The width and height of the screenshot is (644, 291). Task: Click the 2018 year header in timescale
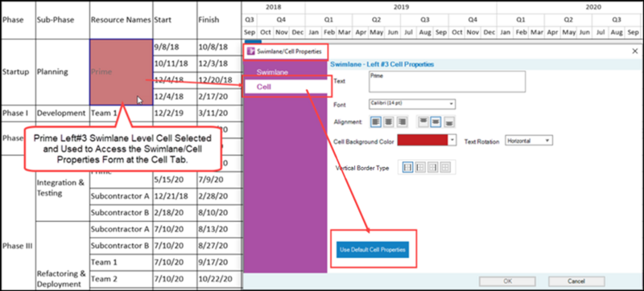click(274, 7)
